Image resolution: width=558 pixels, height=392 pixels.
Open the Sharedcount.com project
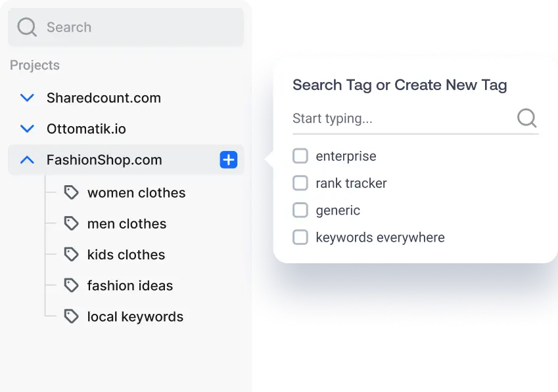click(x=103, y=97)
